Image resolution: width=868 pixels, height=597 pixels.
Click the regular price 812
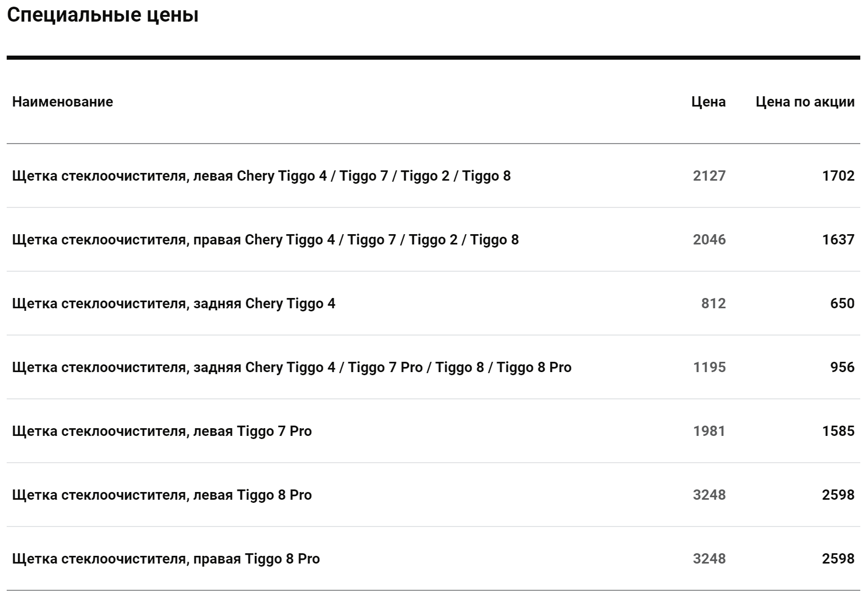714,304
